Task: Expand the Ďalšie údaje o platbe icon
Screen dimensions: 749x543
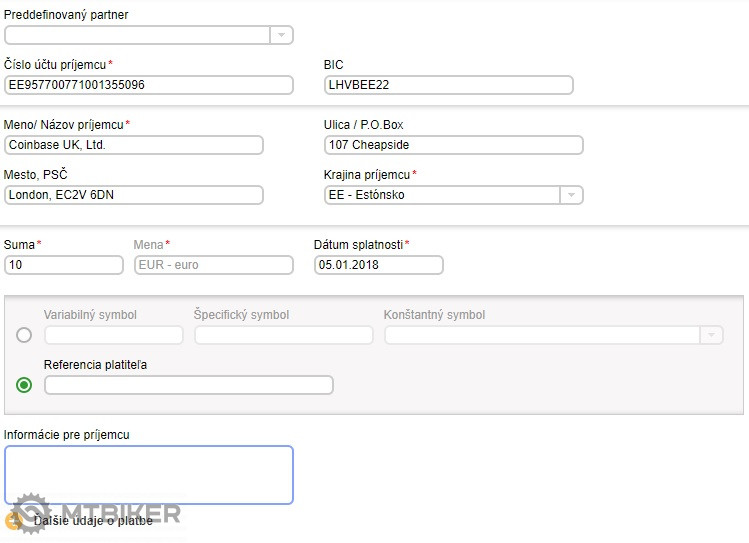Action: 14,520
